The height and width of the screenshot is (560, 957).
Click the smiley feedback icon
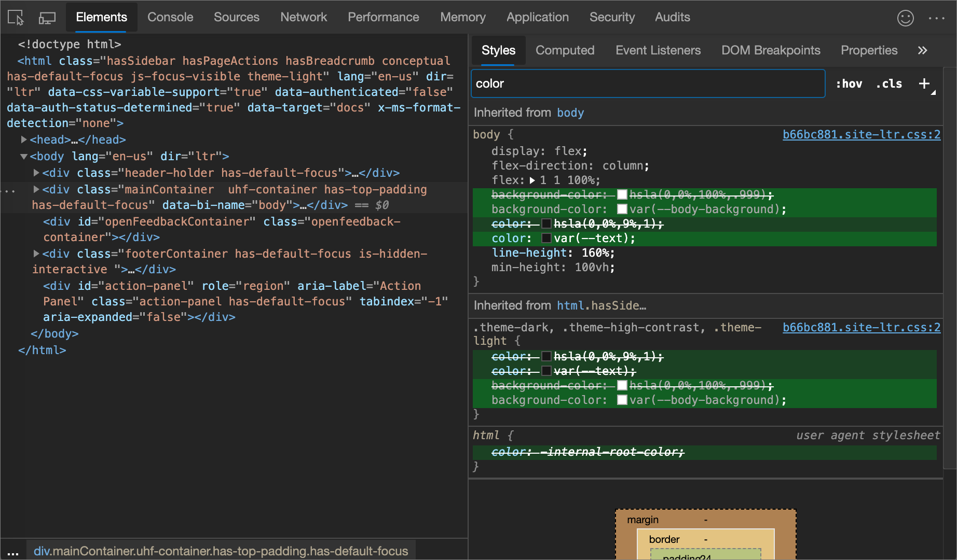click(x=905, y=18)
